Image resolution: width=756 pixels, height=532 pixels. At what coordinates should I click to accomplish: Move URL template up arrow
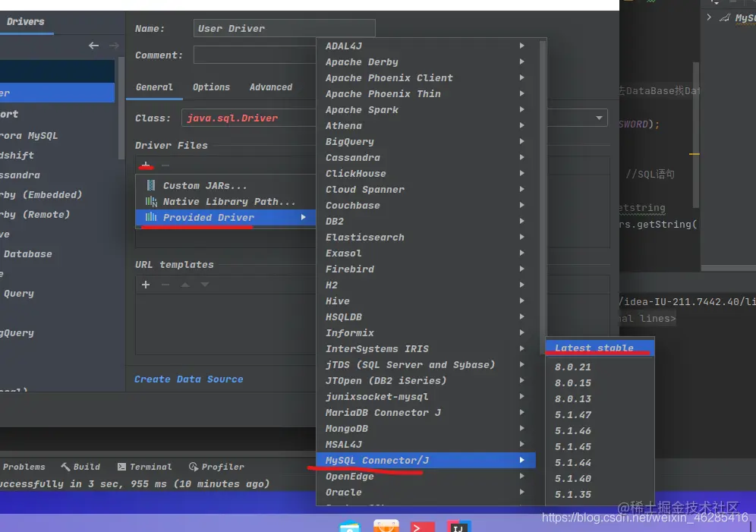185,285
